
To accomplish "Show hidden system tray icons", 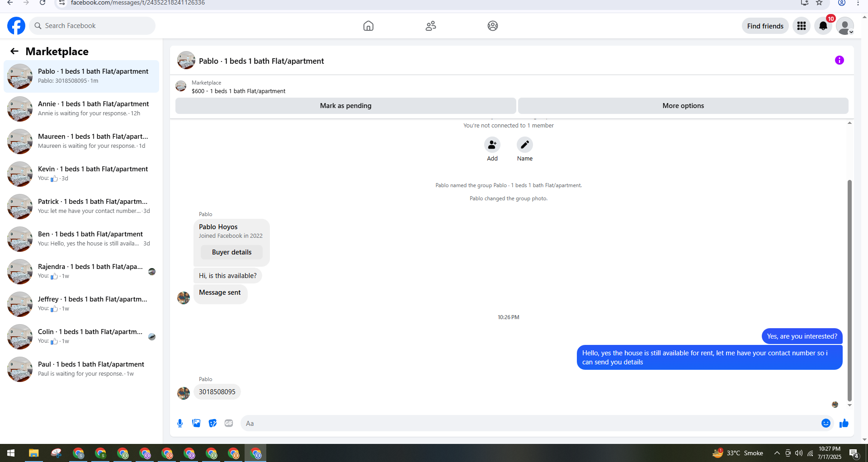I will coord(777,453).
